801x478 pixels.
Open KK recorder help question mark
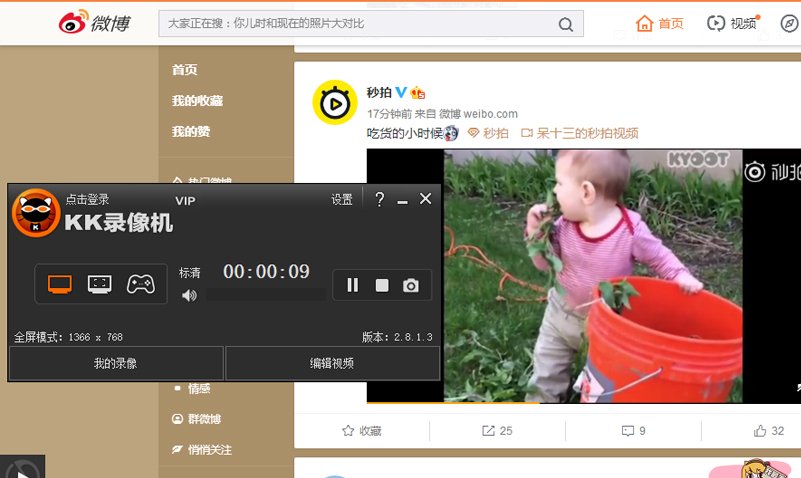click(380, 199)
